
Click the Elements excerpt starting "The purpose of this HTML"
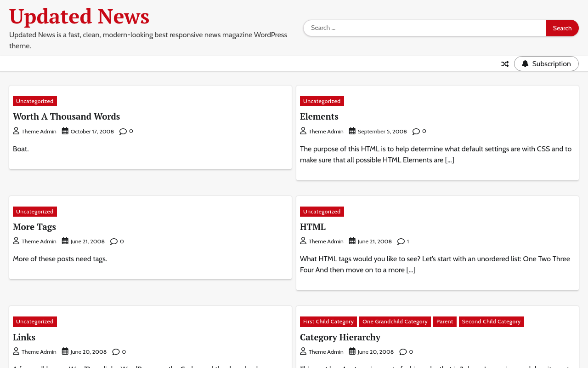tap(436, 155)
